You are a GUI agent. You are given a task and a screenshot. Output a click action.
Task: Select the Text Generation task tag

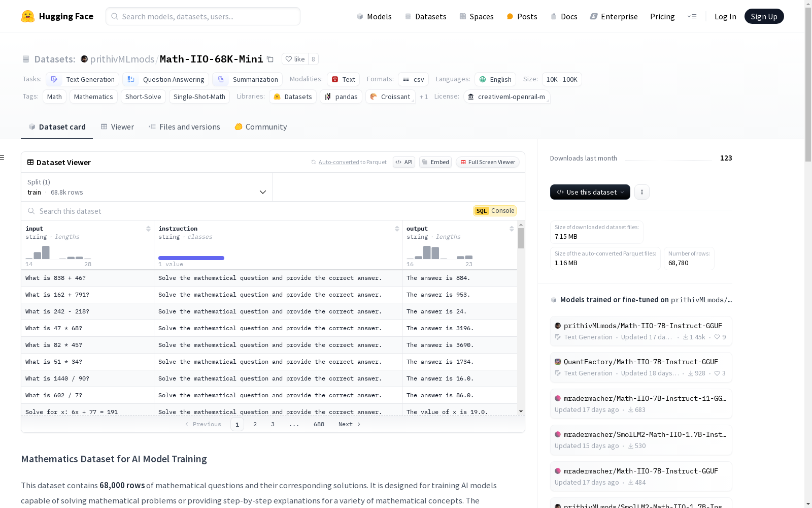(83, 79)
